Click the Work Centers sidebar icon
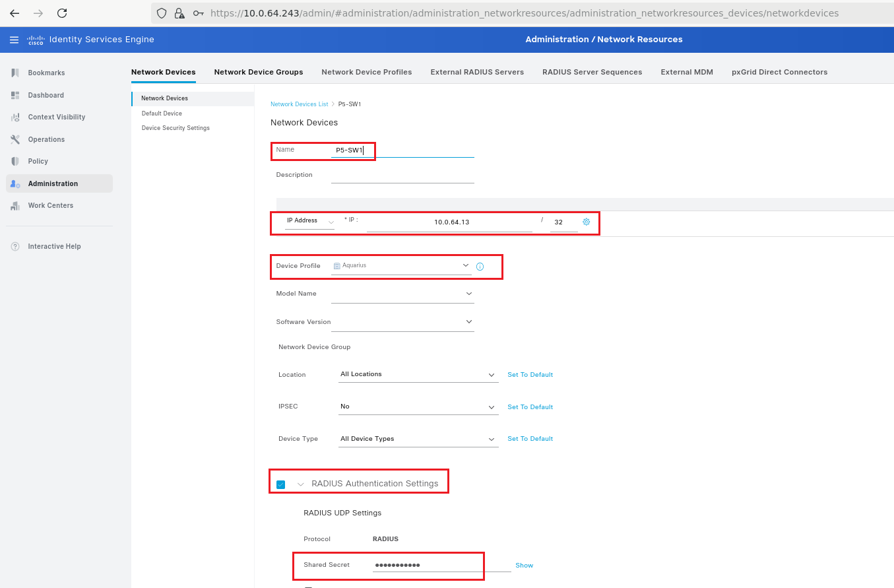 [x=15, y=205]
